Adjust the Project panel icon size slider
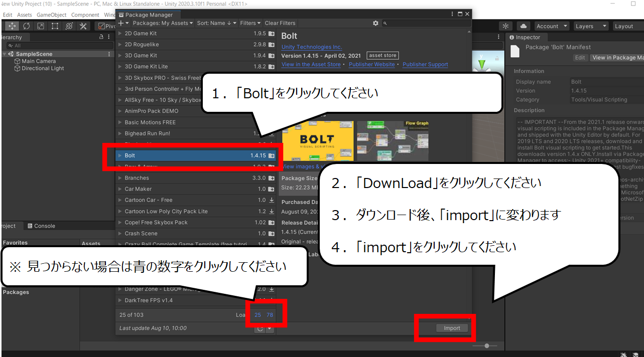Image resolution: width=644 pixels, height=357 pixels. tap(484, 346)
